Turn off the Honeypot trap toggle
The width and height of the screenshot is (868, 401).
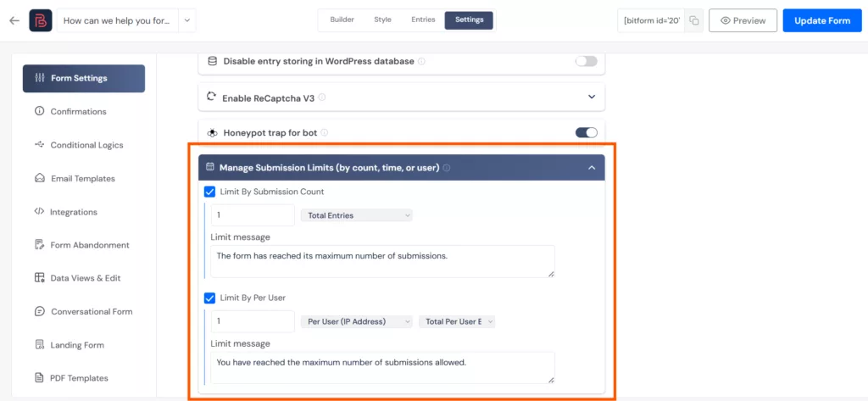tap(587, 132)
